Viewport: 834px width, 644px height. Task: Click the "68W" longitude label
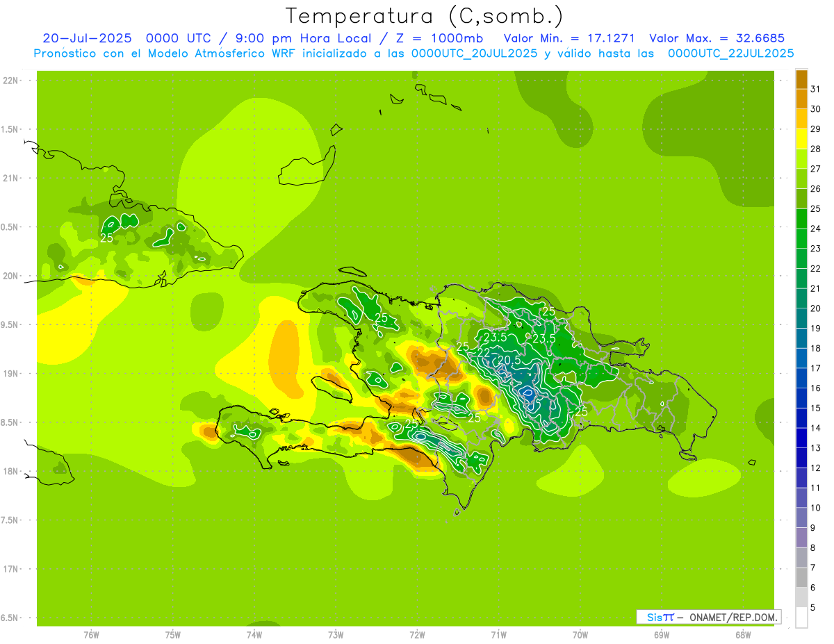[x=743, y=635]
